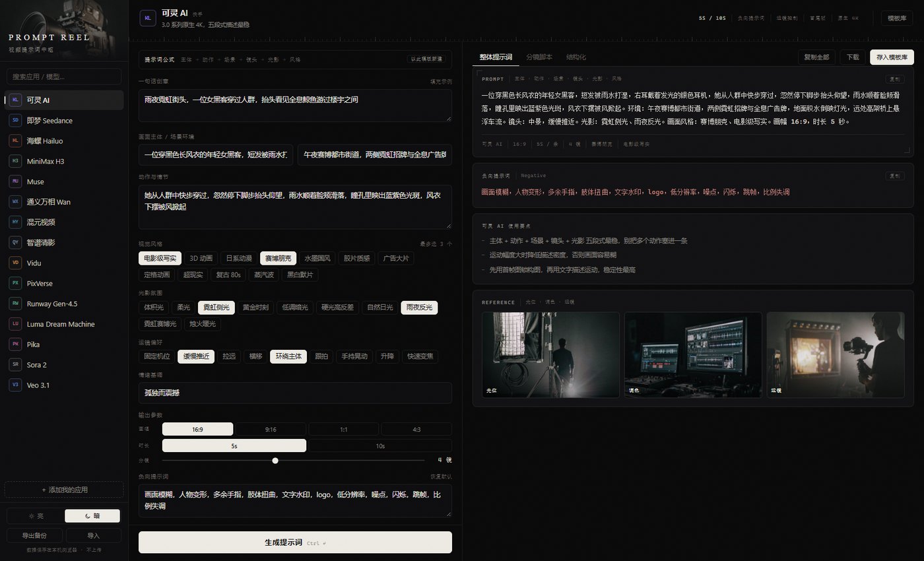Click the KL logo badge in the header
This screenshot has height=561, width=924.
click(148, 18)
